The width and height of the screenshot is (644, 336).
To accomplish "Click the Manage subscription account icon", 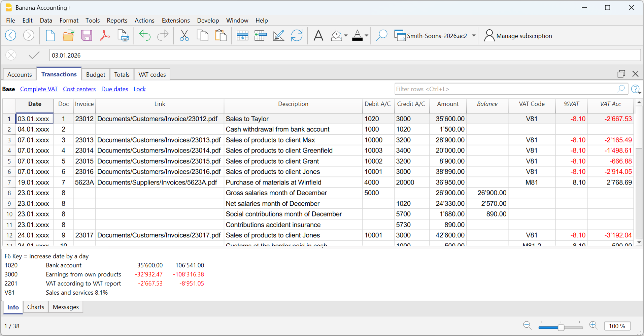I will point(489,35).
